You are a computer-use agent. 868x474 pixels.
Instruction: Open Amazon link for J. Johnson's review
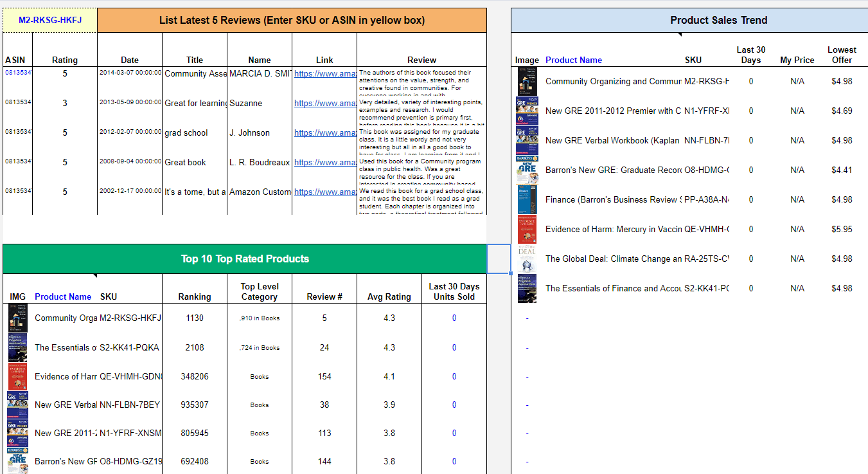coord(325,133)
